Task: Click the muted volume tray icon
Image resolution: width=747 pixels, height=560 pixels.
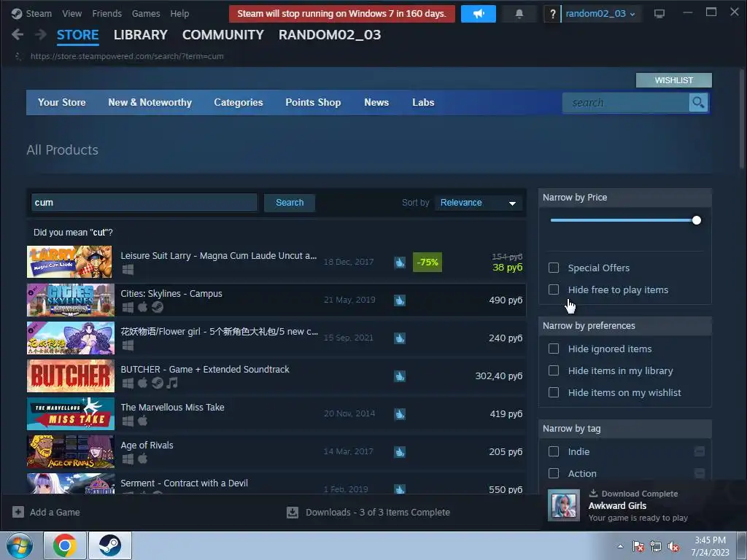Action: pyautogui.click(x=673, y=547)
